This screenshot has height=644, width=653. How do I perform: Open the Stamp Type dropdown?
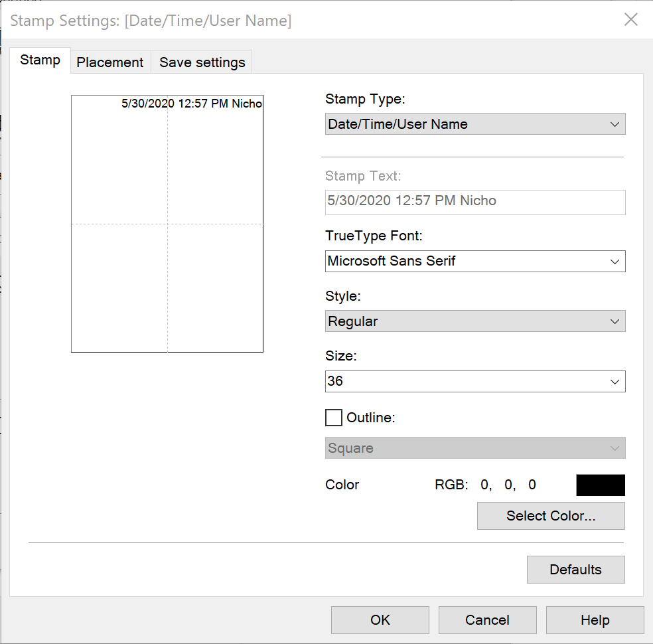point(474,124)
